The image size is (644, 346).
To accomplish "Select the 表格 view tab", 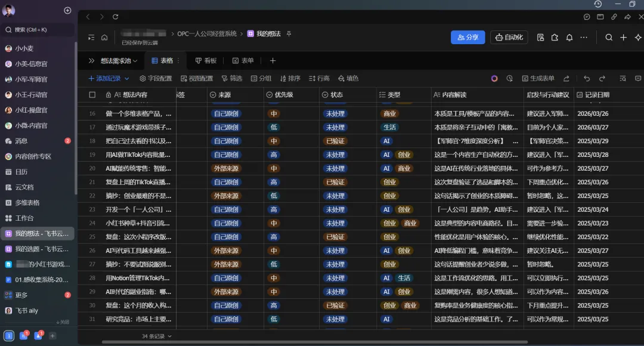I will 163,61.
